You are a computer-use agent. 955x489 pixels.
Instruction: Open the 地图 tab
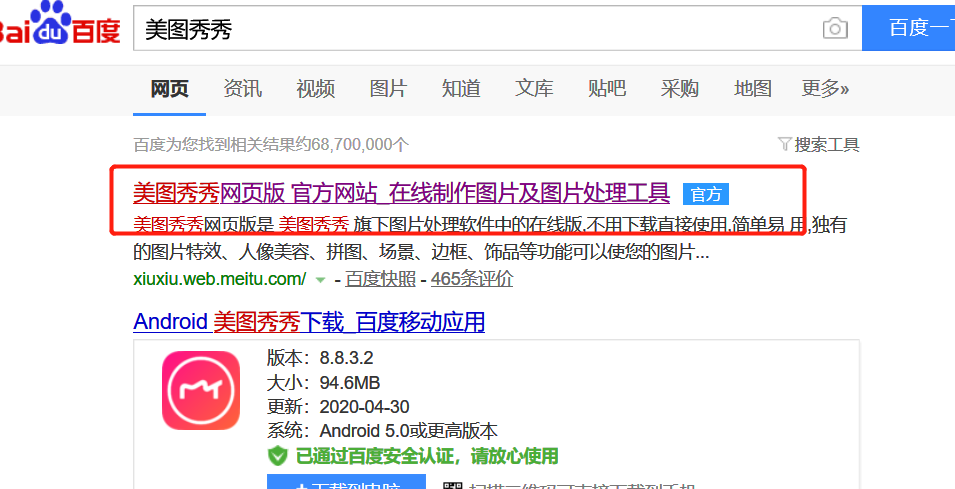(x=753, y=89)
